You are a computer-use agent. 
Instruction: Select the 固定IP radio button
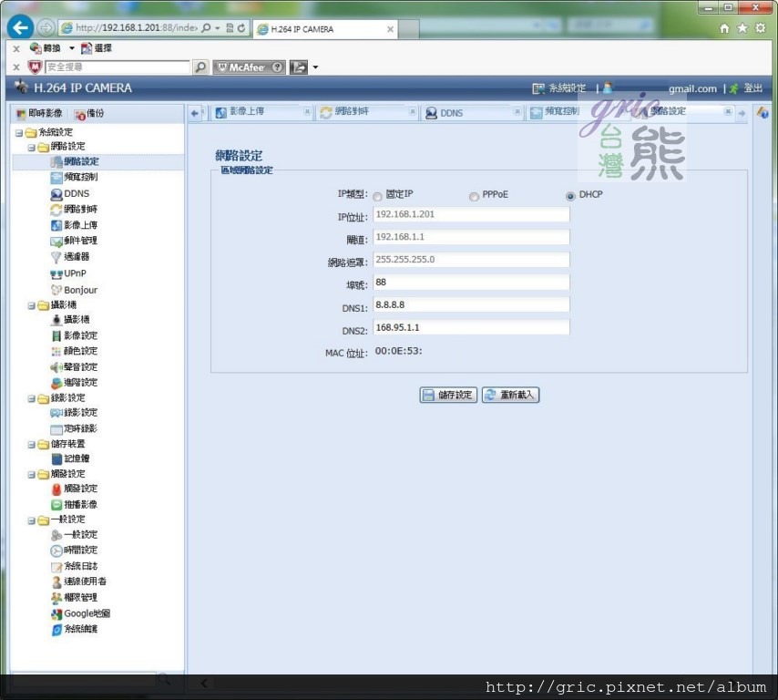click(377, 197)
